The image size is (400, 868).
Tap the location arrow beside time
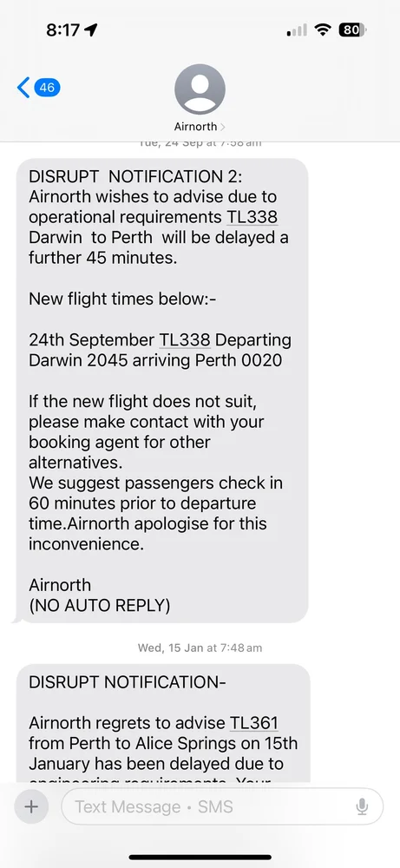91,30
